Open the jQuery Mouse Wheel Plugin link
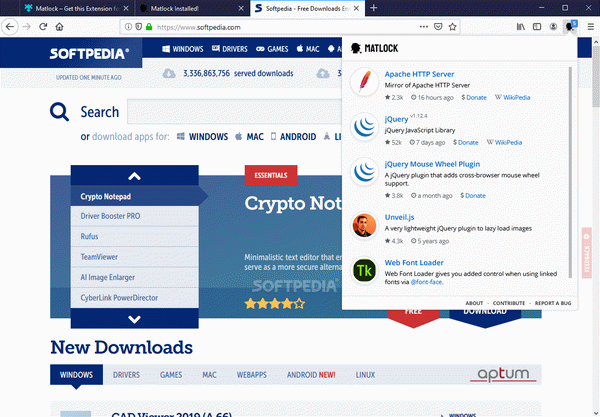This screenshot has width=600, height=417. (432, 164)
